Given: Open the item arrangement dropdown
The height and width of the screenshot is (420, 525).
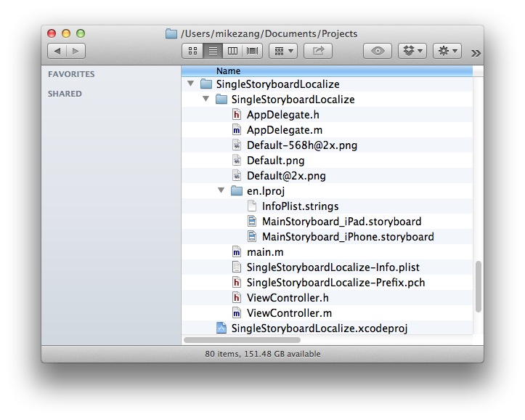Looking at the screenshot, I should coord(283,51).
